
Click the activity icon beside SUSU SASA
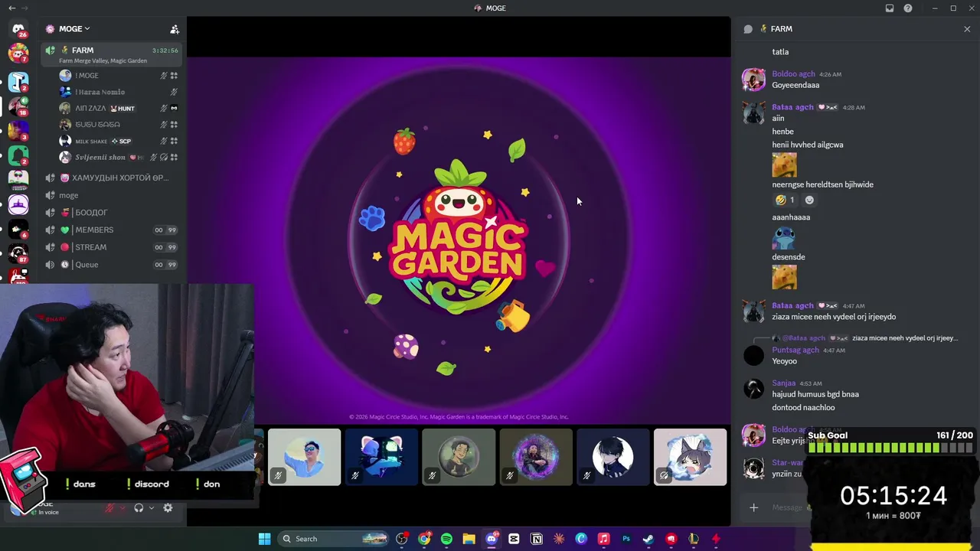tap(174, 125)
